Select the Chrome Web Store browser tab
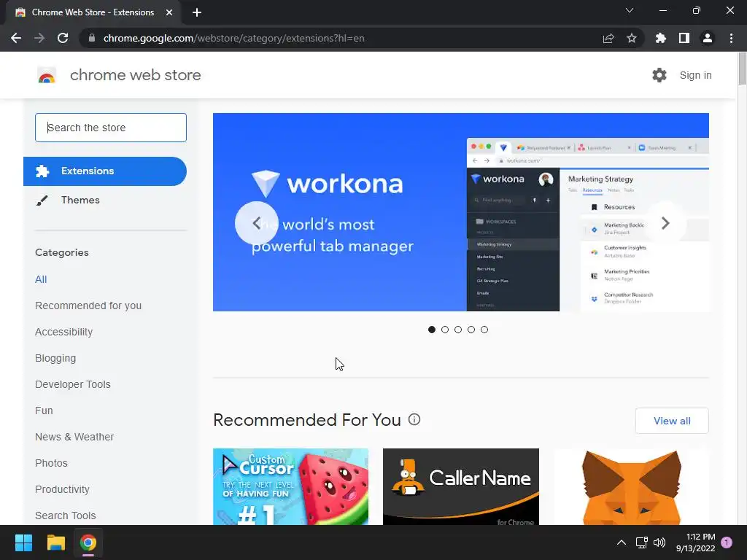Image resolution: width=747 pixels, height=560 pixels. tap(93, 12)
